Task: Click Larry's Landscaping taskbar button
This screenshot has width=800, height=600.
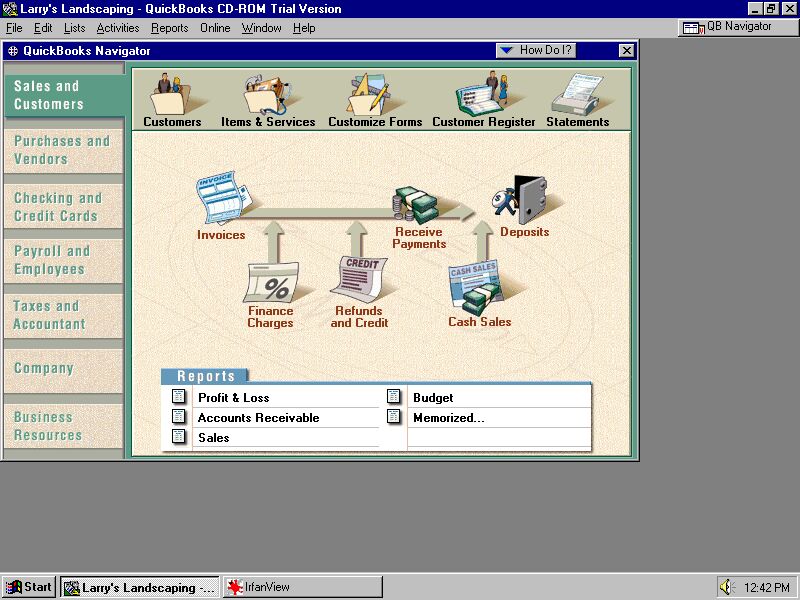Action: coord(140,587)
